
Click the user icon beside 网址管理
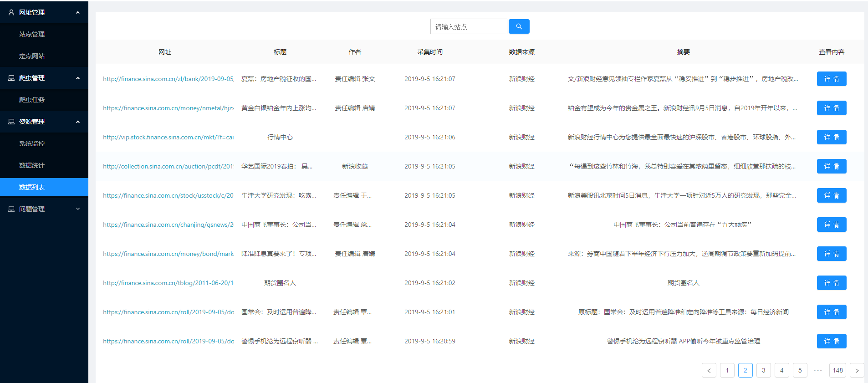click(x=11, y=12)
